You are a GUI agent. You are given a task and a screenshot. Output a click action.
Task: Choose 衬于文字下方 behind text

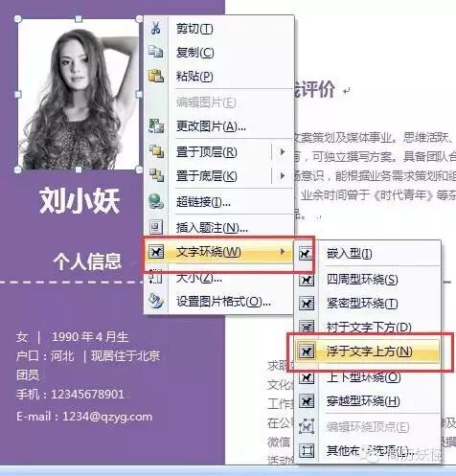(x=368, y=327)
